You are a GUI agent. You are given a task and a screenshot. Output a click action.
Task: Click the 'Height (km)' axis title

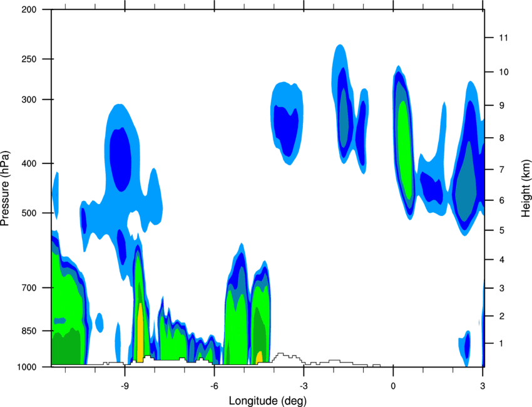pyautogui.click(x=526, y=187)
